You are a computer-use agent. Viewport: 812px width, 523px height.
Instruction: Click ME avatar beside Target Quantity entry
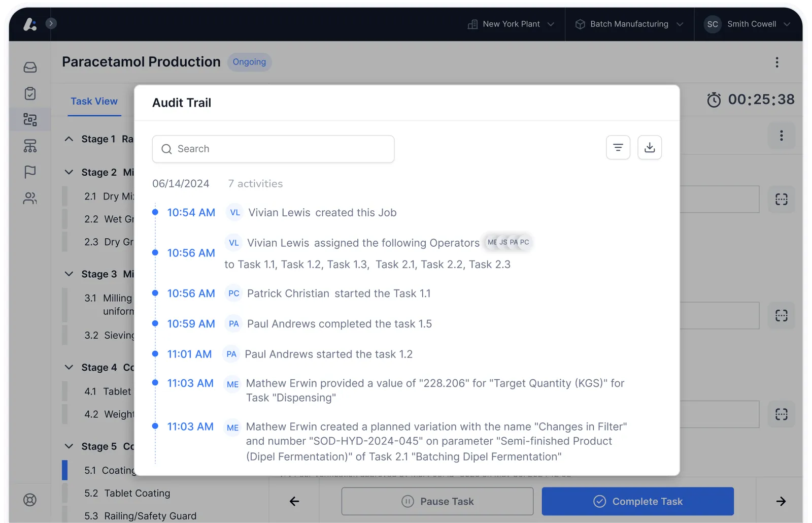232,384
